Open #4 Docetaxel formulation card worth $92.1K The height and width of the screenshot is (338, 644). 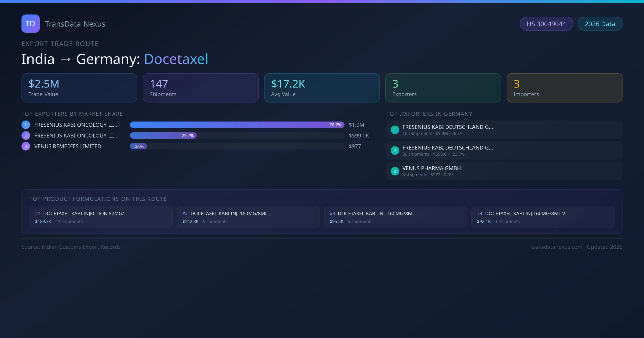543,217
